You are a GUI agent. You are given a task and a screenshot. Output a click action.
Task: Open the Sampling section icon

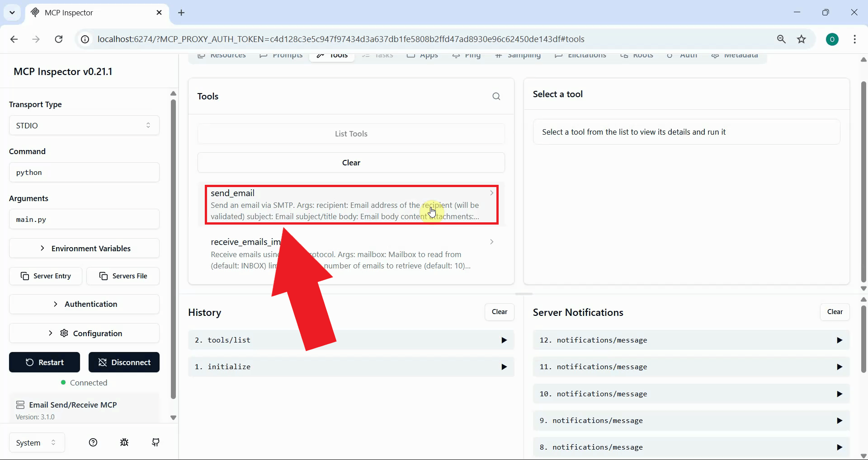(x=499, y=56)
